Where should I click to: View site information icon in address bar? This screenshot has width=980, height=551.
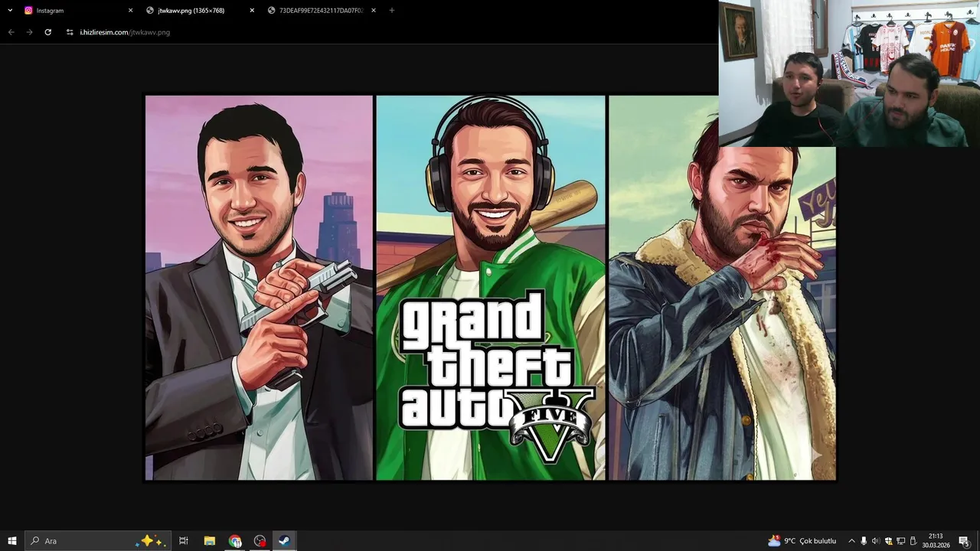tap(70, 32)
